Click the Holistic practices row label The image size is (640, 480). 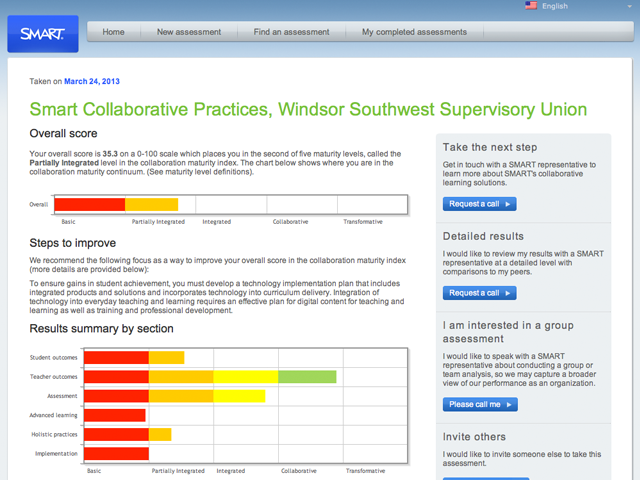tap(54, 434)
